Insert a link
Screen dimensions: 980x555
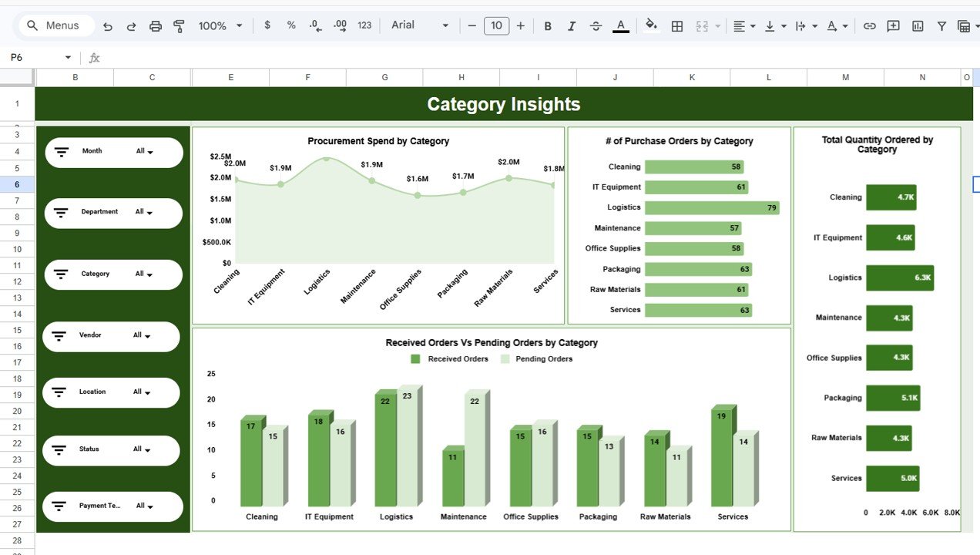click(869, 25)
